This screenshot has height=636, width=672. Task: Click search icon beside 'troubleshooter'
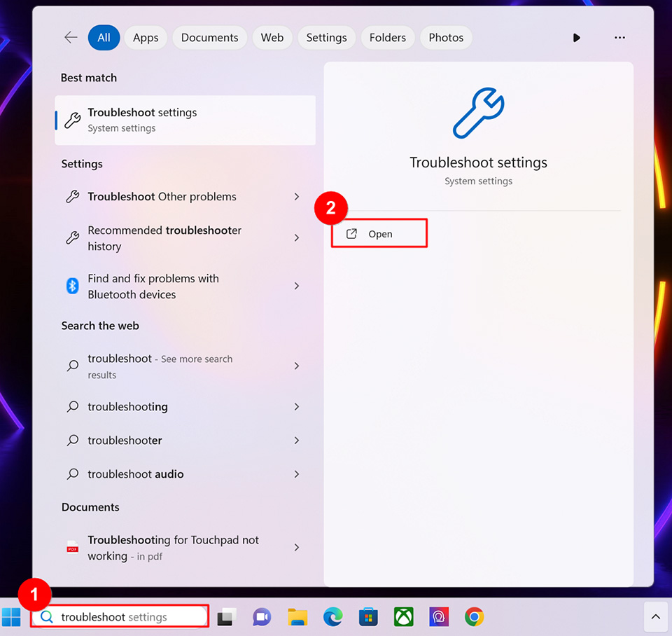[x=72, y=441]
